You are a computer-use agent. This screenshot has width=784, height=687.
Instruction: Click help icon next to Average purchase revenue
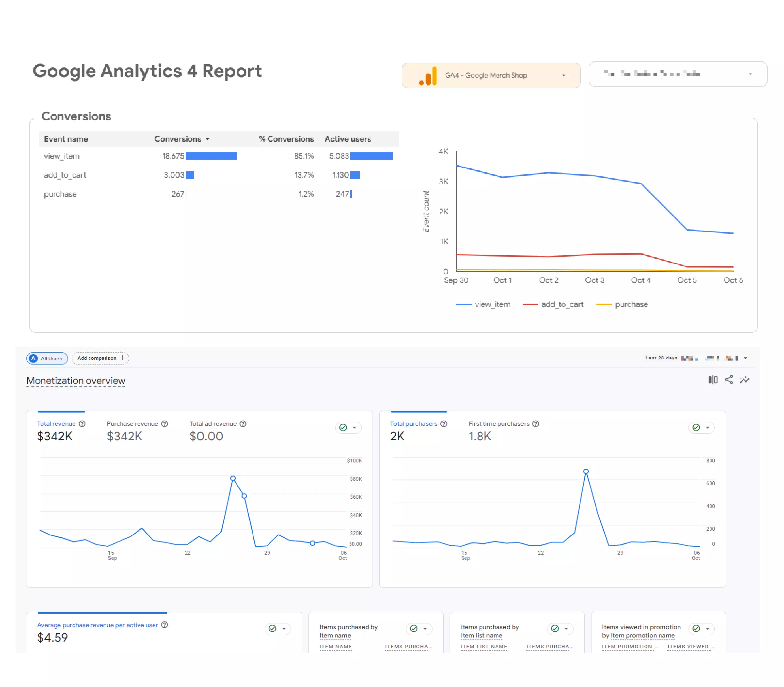[165, 625]
